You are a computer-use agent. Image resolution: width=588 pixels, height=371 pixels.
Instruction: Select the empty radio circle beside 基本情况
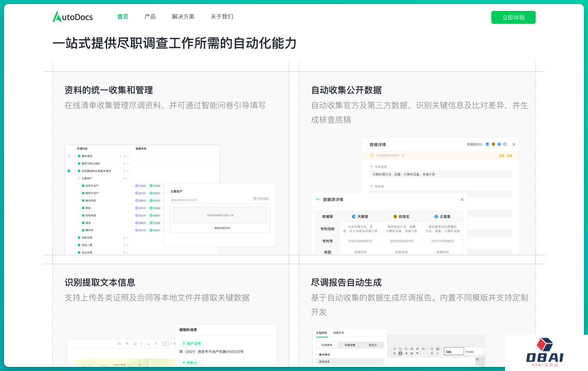pos(69,156)
